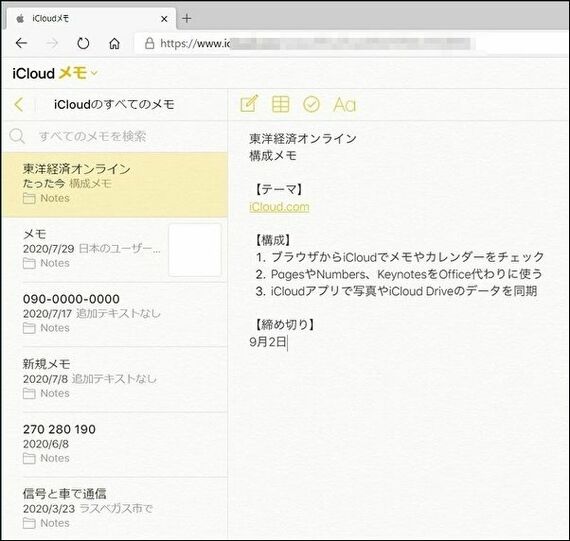The height and width of the screenshot is (541, 570).
Task: Navigate back with the browser back arrow
Action: click(21, 43)
